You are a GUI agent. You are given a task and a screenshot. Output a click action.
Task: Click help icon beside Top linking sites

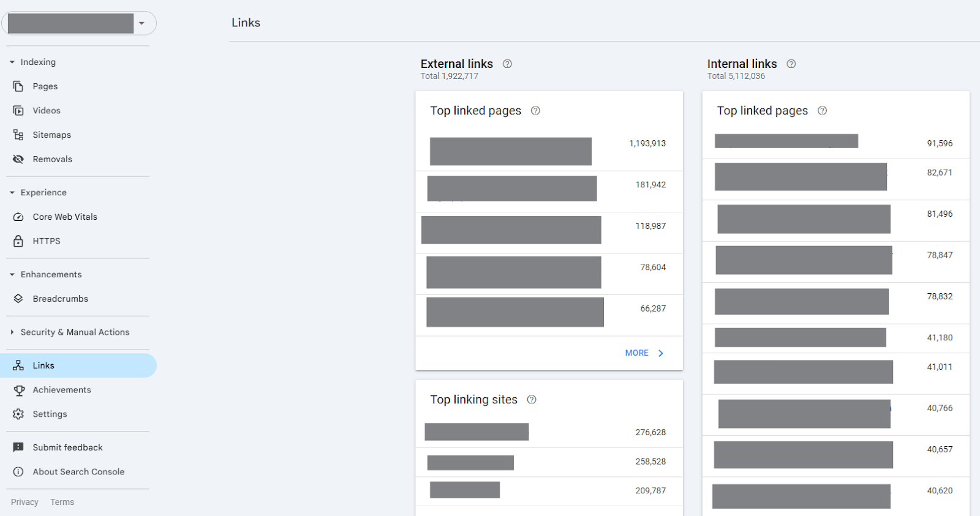(x=532, y=400)
